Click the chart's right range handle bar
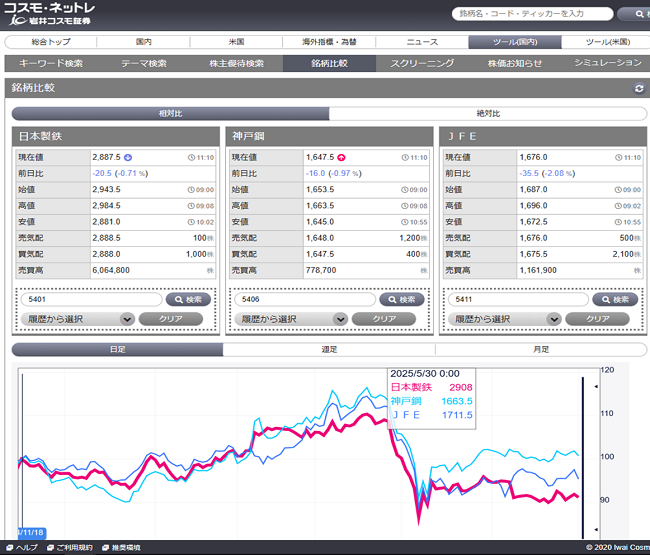Viewport: 650px width, 555px height. coord(582,456)
